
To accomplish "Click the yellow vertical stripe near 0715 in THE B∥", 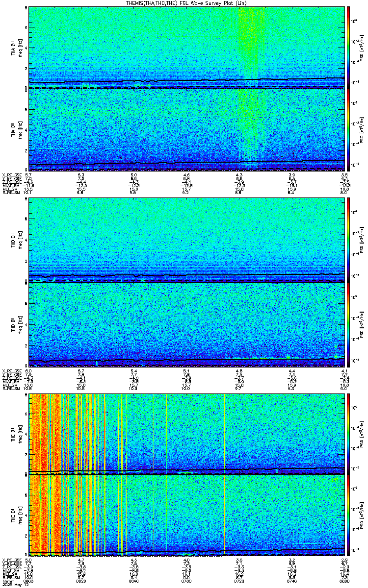I will pos(224,515).
